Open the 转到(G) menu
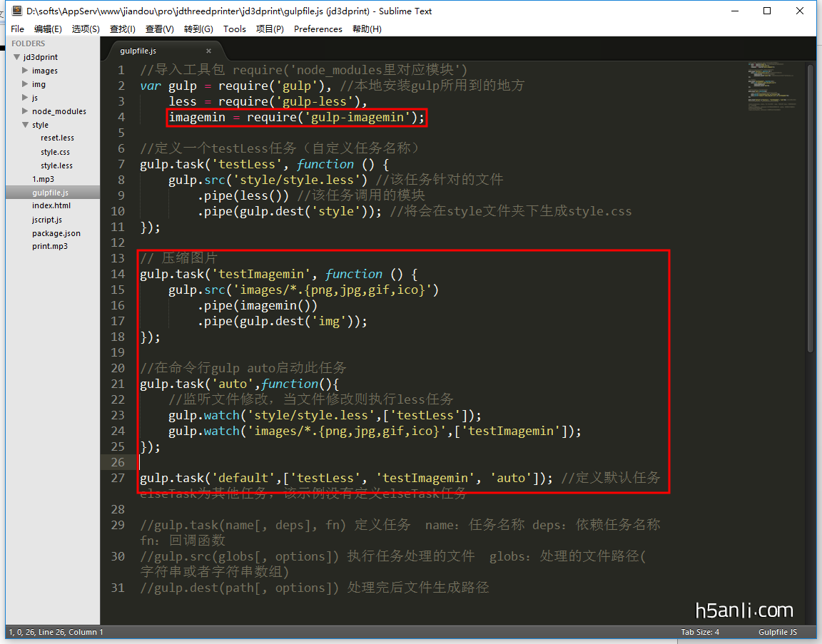Image resolution: width=822 pixels, height=644 pixels. pyautogui.click(x=198, y=29)
